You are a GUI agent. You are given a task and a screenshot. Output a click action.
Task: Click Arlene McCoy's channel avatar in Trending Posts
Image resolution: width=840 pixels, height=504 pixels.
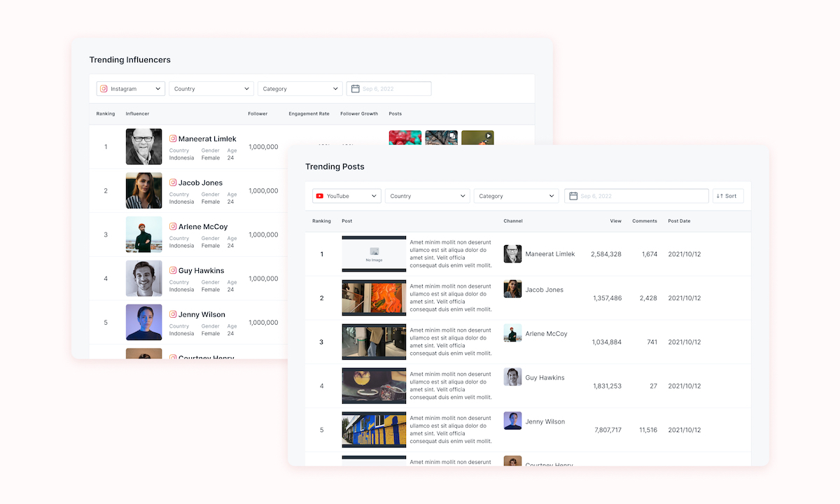coord(512,333)
